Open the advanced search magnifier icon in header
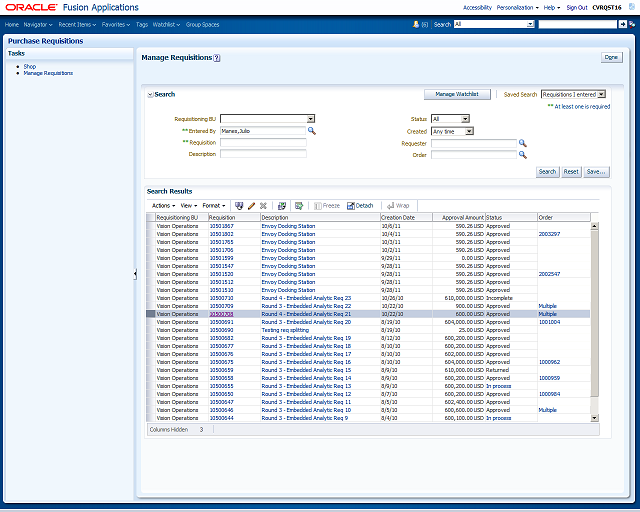The height and width of the screenshot is (512, 640). point(632,24)
